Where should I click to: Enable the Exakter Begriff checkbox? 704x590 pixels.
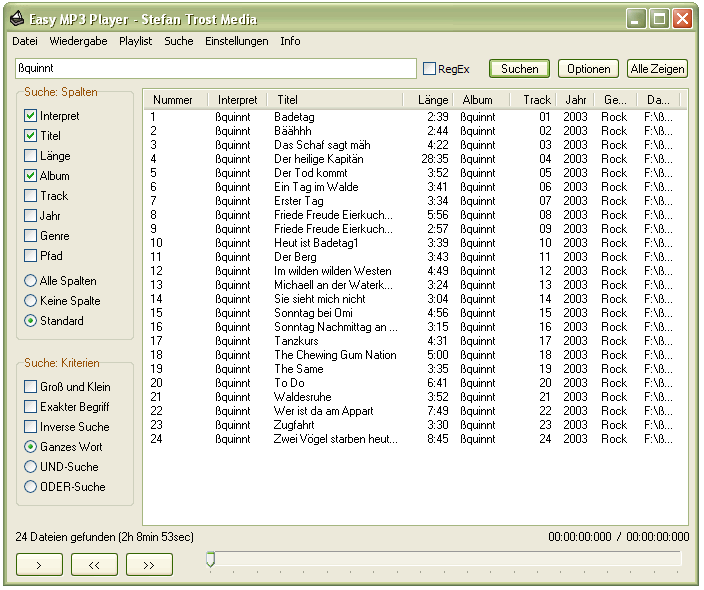point(30,406)
